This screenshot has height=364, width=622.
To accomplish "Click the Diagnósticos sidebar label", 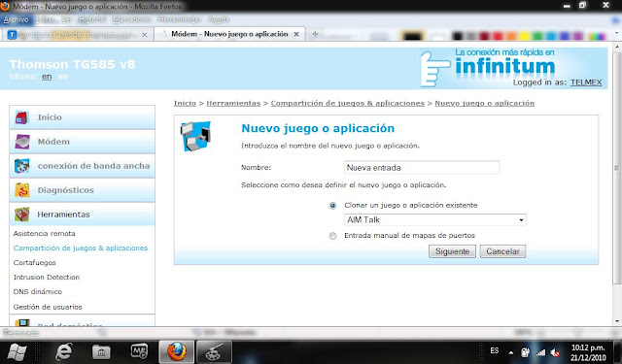I will pos(65,190).
